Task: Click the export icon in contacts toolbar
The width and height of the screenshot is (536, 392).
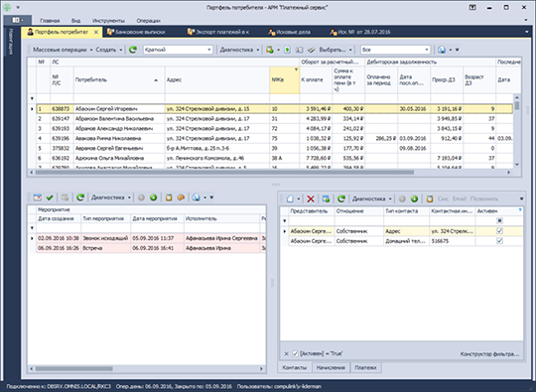Action: click(x=326, y=198)
